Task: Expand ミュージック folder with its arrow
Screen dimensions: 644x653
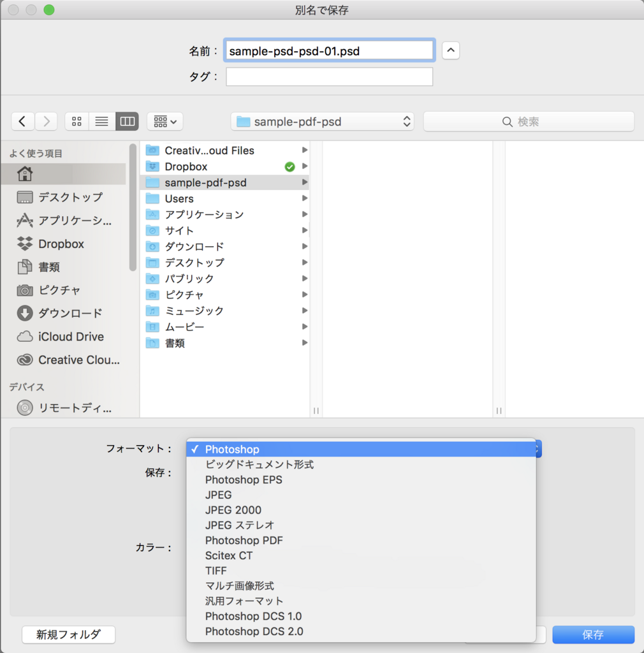Action: click(305, 311)
